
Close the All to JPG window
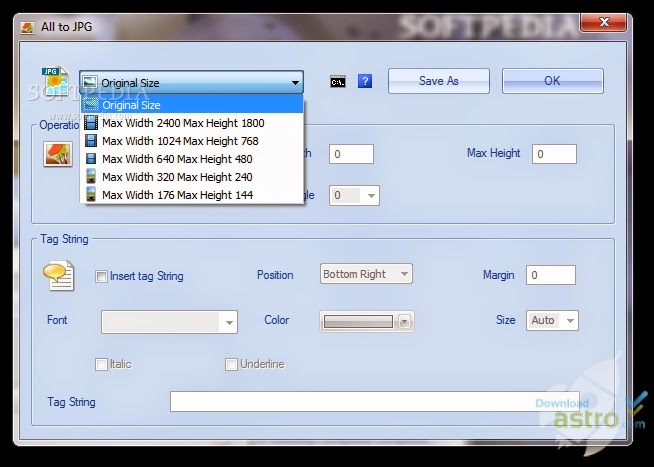pos(603,22)
